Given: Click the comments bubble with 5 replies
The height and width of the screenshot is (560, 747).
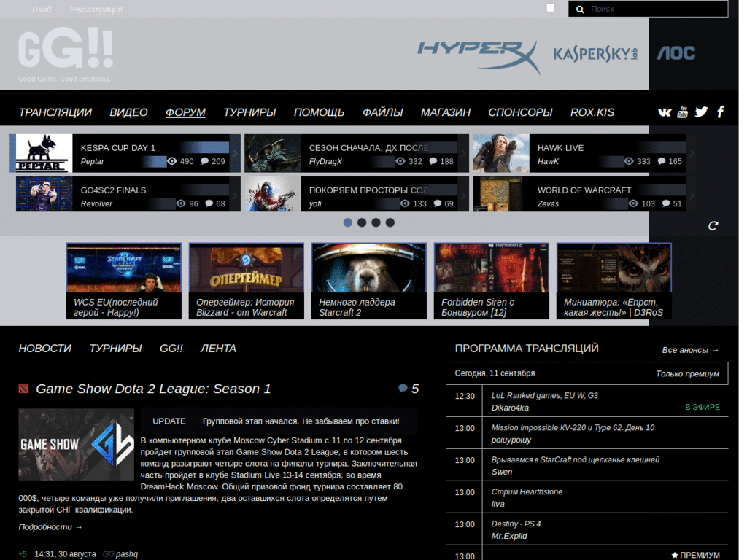Looking at the screenshot, I should [x=409, y=389].
